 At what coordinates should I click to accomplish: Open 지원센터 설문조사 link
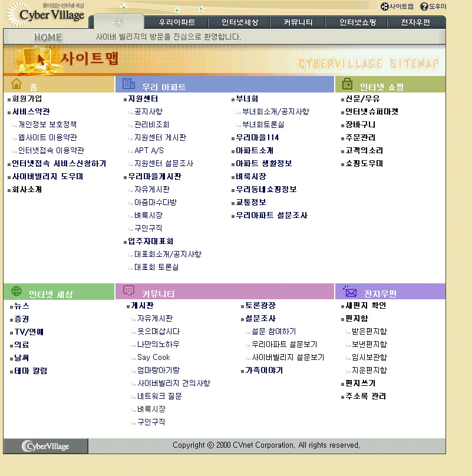[x=164, y=164]
